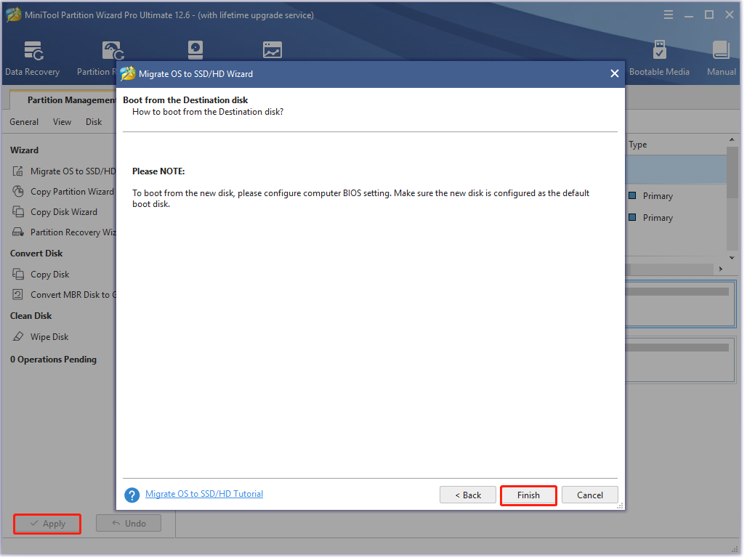Launch Copy Partition Wizard from sidebar
This screenshot has width=747, height=560.
click(73, 192)
